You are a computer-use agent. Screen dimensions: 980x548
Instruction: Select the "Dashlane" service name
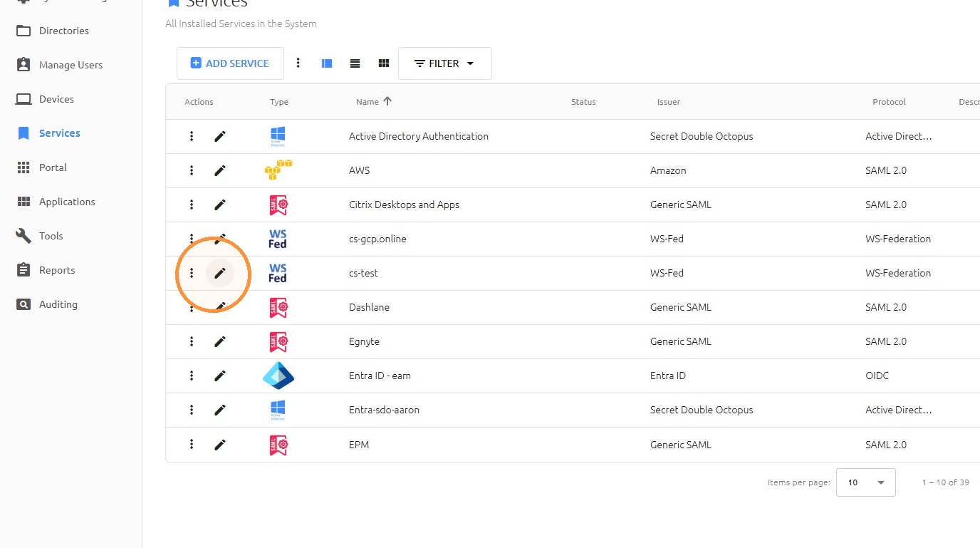[x=369, y=307]
